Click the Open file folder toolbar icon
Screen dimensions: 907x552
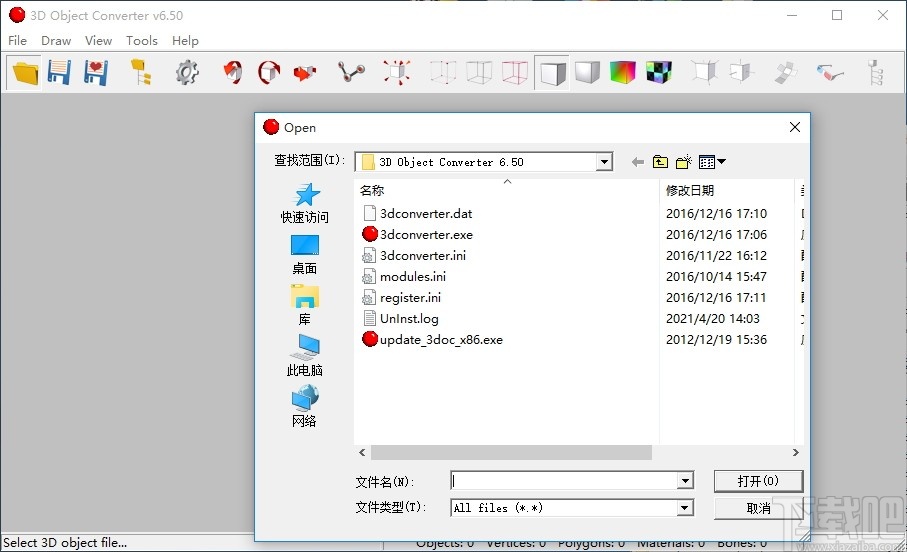pos(24,73)
